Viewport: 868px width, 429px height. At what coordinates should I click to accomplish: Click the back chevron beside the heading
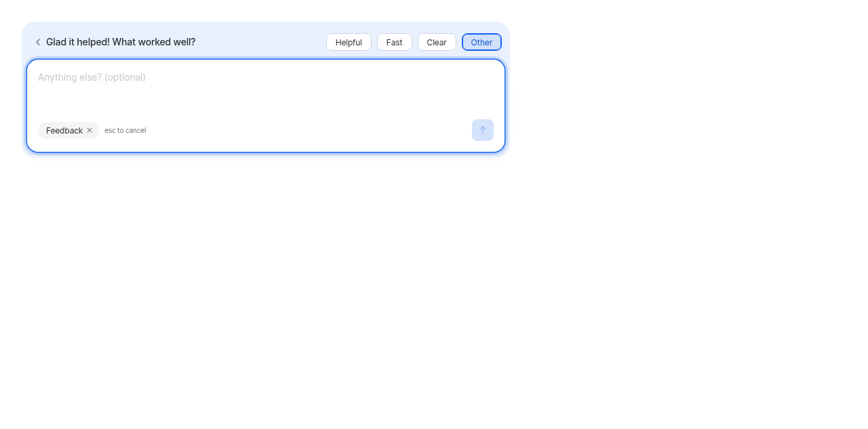(38, 42)
